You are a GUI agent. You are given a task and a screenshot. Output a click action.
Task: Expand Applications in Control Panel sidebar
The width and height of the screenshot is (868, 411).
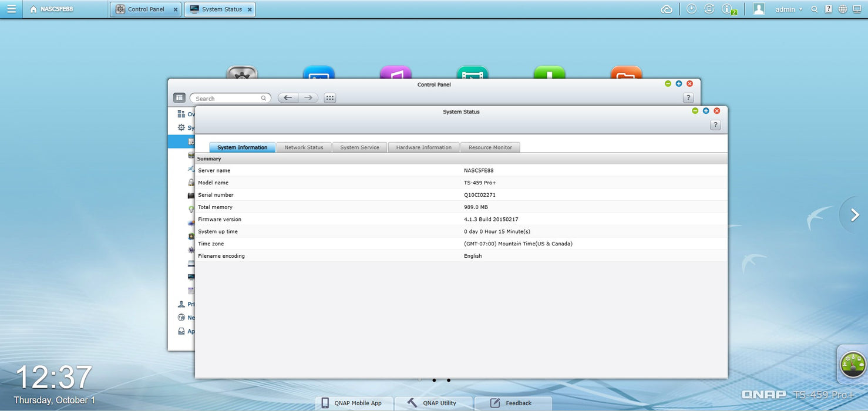[186, 331]
